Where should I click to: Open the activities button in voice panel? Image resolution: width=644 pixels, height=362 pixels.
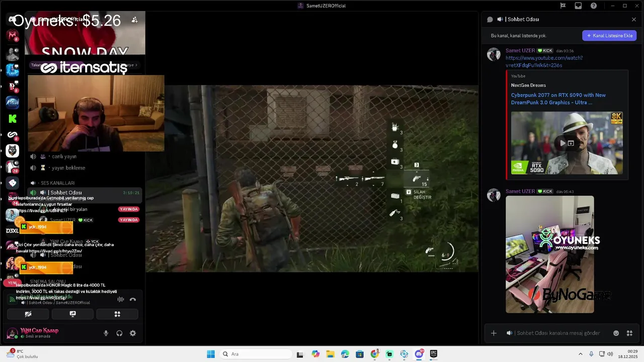[117, 314]
